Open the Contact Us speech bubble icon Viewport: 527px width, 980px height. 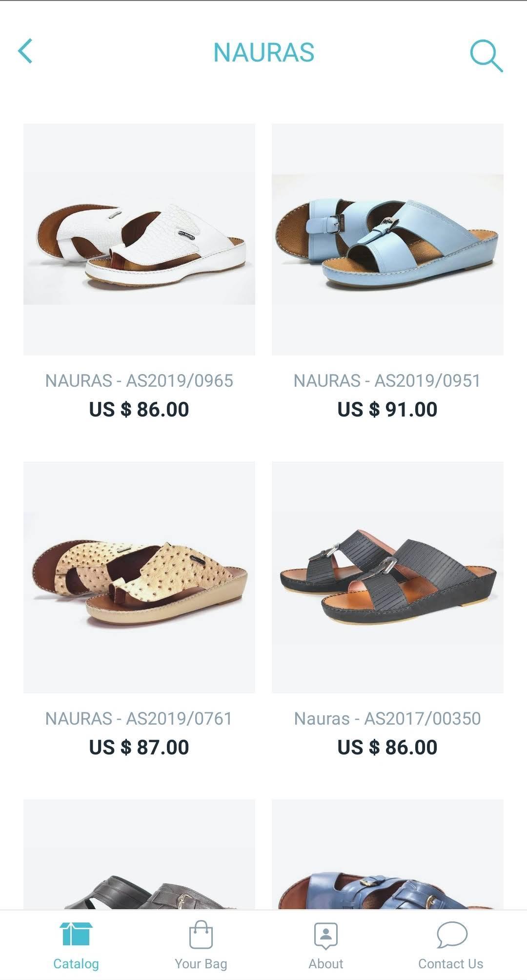(x=451, y=935)
